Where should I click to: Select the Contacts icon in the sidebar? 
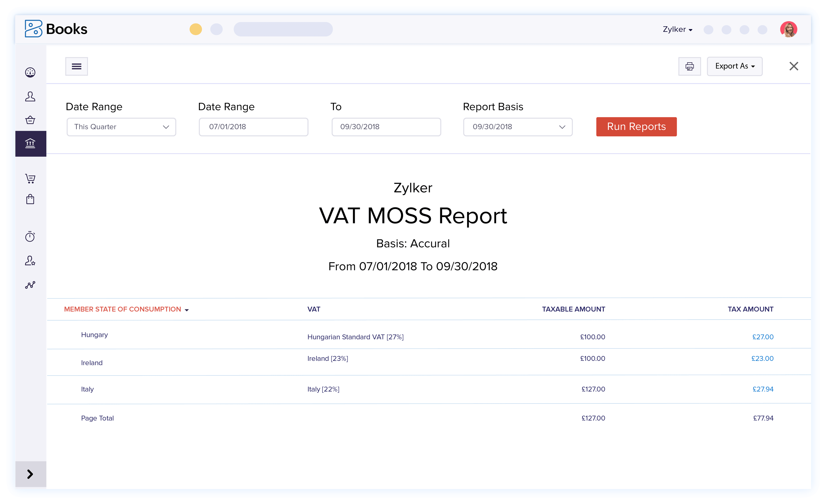click(x=30, y=96)
